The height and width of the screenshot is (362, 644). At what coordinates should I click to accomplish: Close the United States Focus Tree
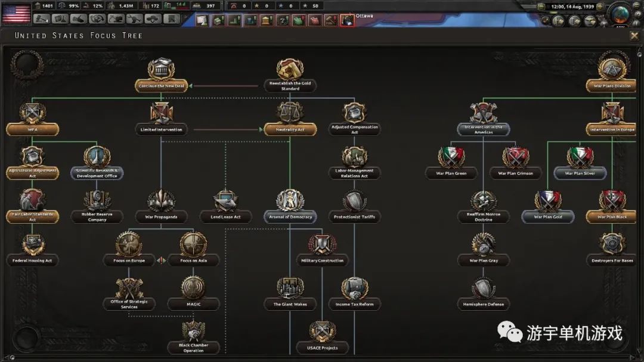tap(634, 36)
